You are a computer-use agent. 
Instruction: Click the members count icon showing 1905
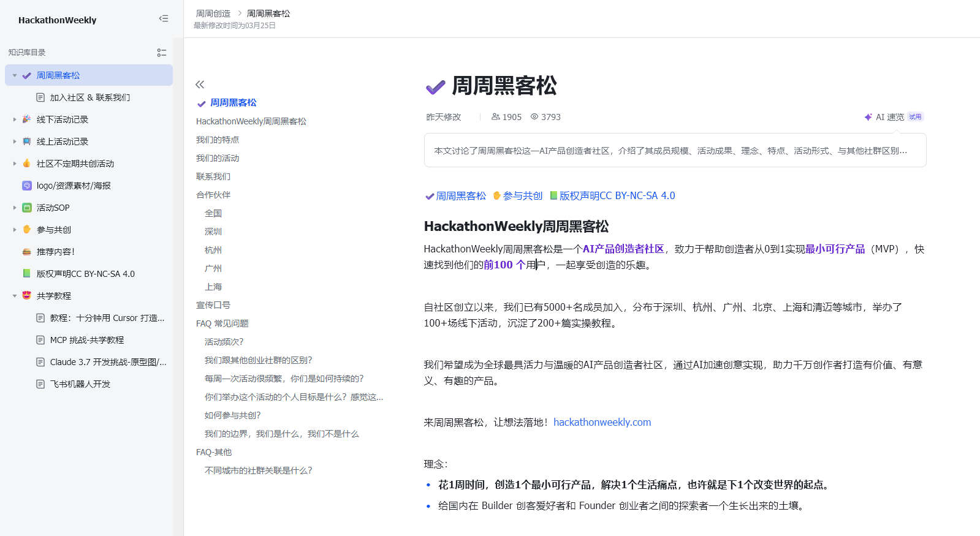[495, 117]
